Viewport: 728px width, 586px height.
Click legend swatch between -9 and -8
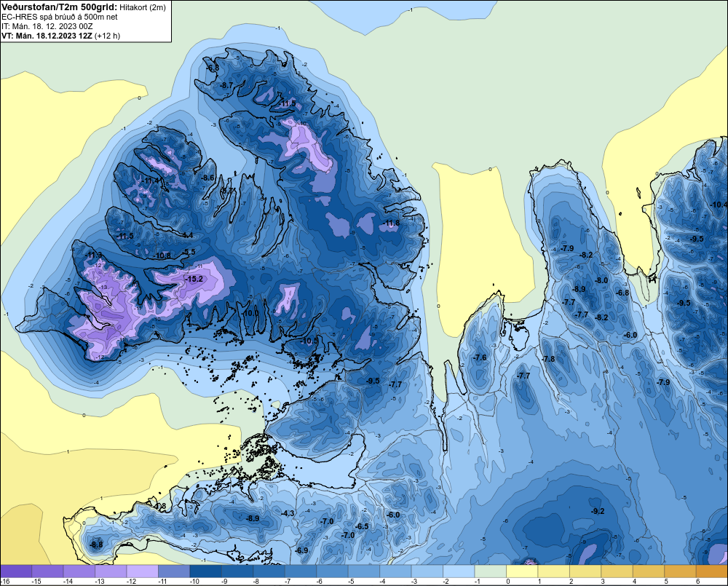[x=237, y=571]
